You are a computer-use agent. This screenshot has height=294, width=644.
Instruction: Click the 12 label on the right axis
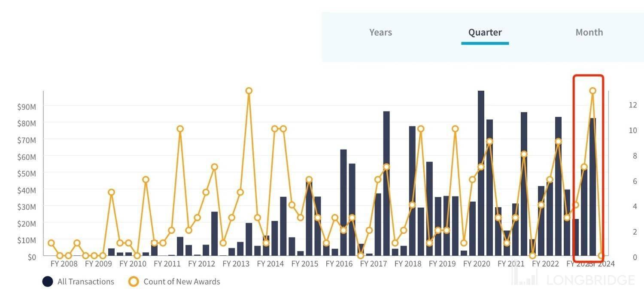pos(632,104)
